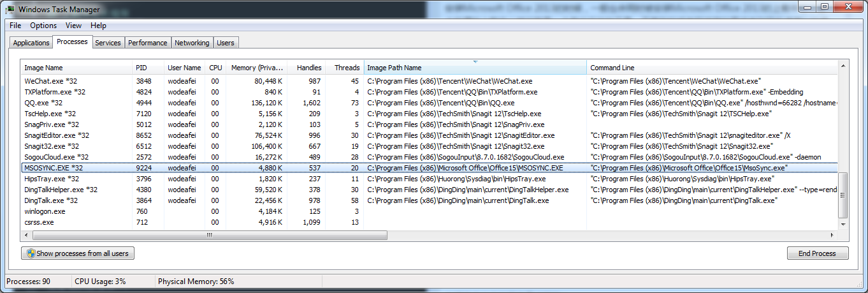Select the DingTalk.exe *32 process row
The width and height of the screenshot is (868, 293).
(x=428, y=200)
